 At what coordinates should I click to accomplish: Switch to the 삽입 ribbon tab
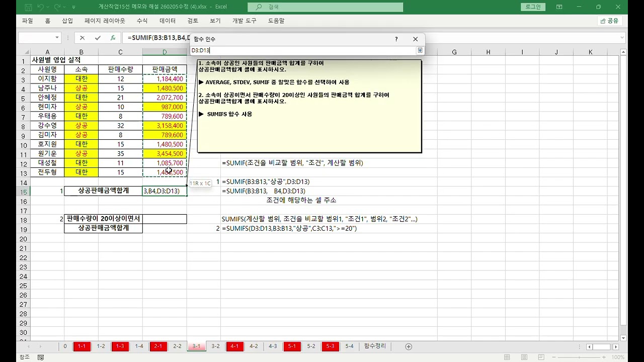coord(67,21)
